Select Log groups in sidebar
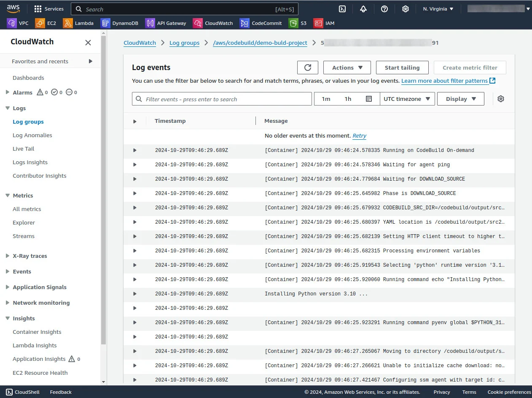532x398 pixels. [28, 122]
